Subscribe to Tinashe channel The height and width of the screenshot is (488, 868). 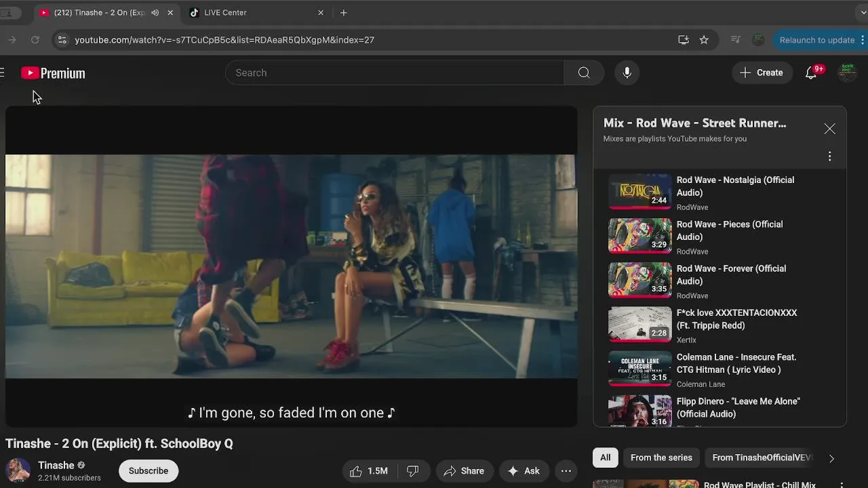(149, 471)
